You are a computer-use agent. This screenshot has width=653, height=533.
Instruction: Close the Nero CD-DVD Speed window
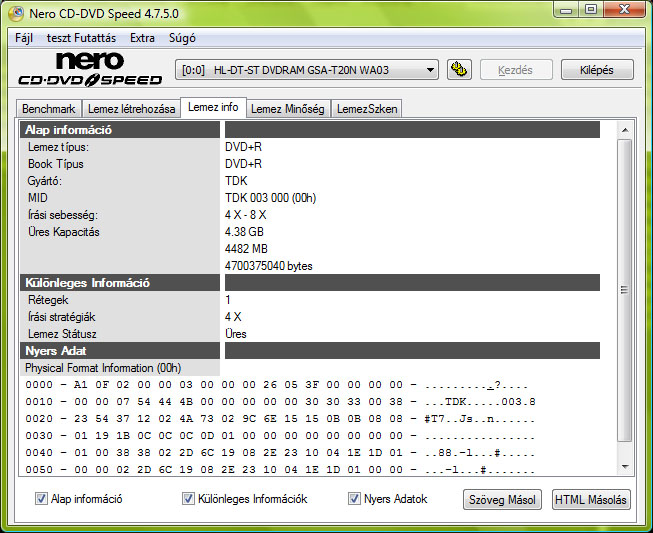pos(624,10)
